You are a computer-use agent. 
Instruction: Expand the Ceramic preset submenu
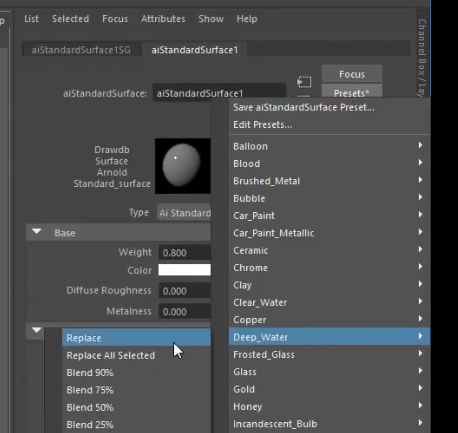click(330, 250)
